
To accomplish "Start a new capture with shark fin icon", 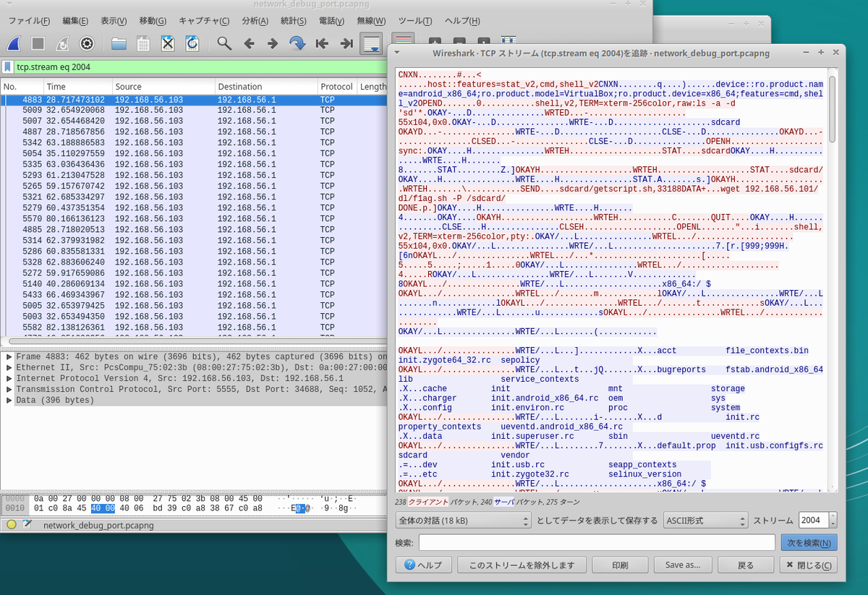I will coord(14,43).
